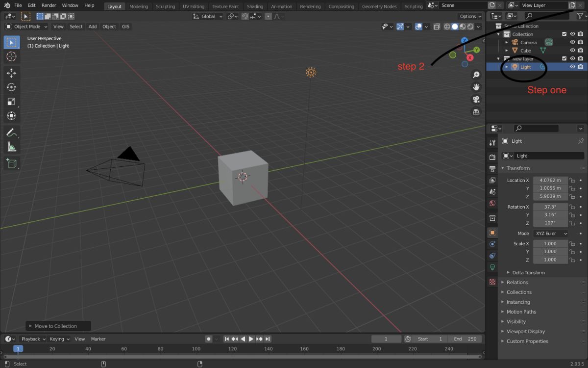The image size is (588, 368).
Task: Click the Blender logo menu icon
Action: click(x=7, y=5)
